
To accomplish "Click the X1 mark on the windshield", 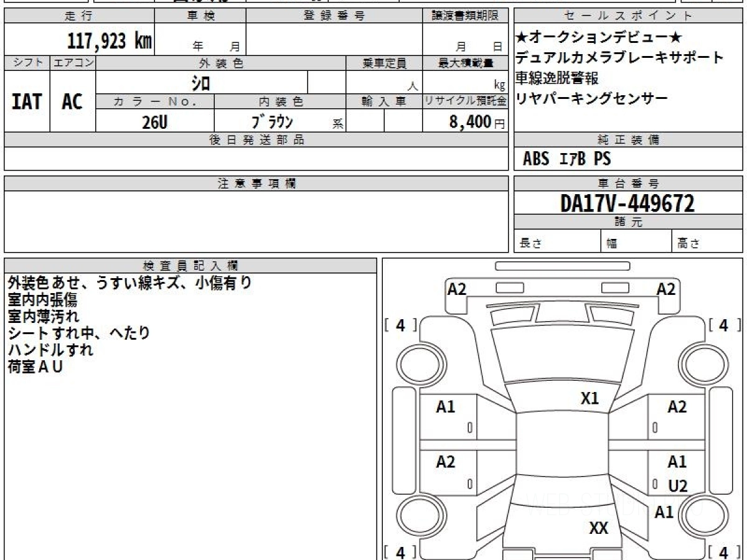I will click(x=590, y=398).
